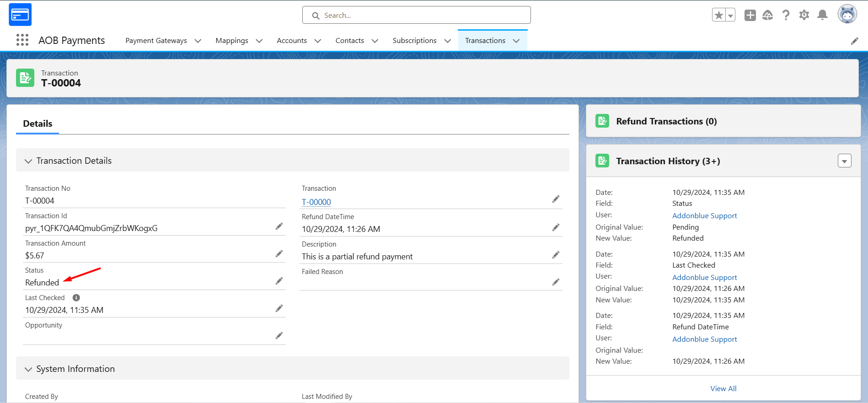Screen dimensions: 868x403
Task: Open Transaction History actions dropdown
Action: [x=844, y=161]
